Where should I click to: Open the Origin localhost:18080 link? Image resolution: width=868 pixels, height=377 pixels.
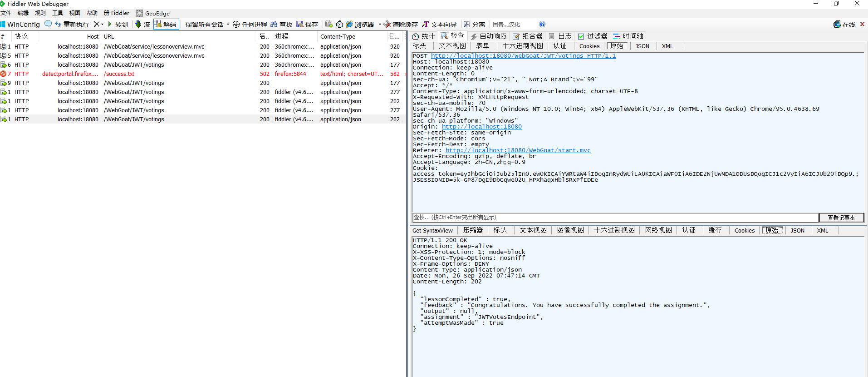click(481, 127)
